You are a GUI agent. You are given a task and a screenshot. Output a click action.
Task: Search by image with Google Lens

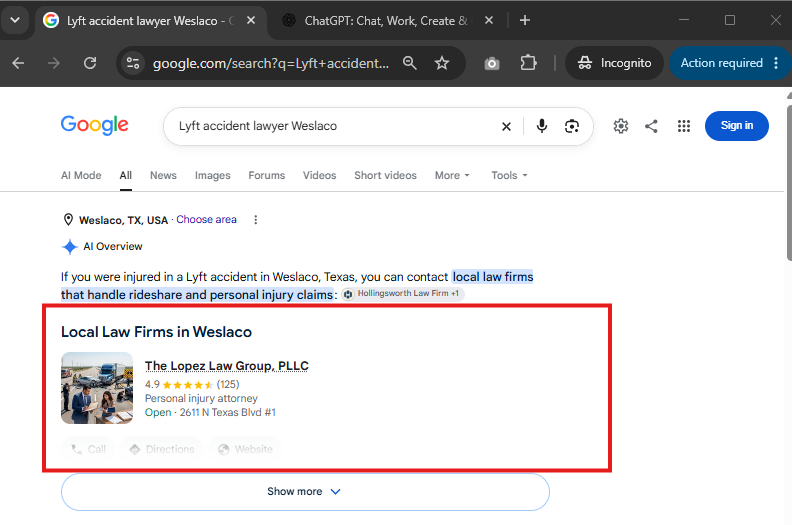tap(572, 126)
